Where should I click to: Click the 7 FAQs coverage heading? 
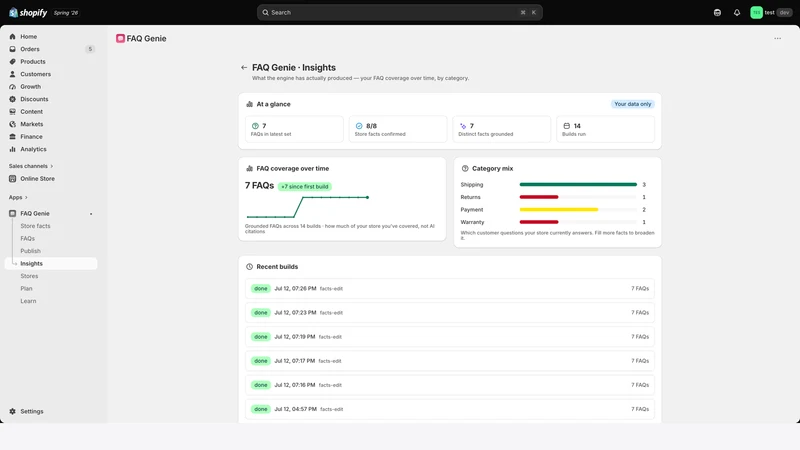(259, 186)
